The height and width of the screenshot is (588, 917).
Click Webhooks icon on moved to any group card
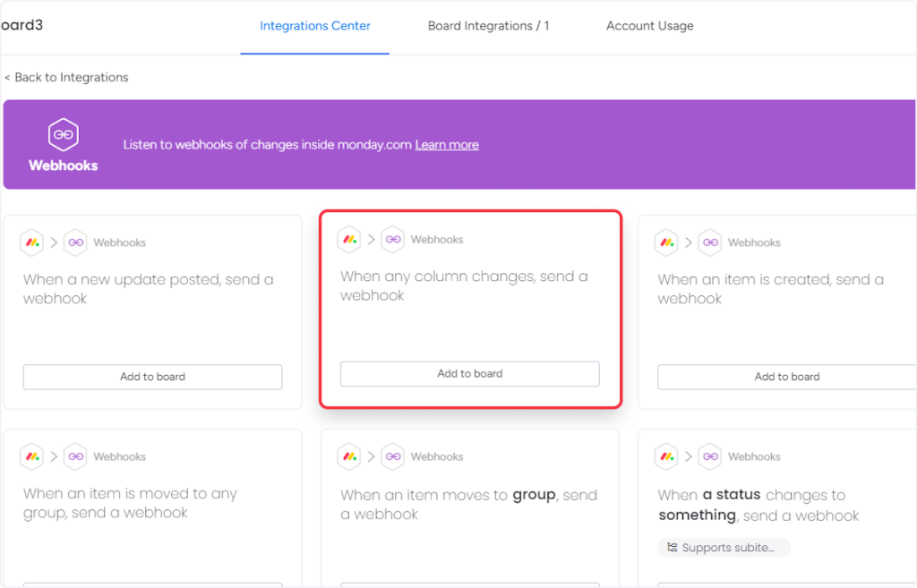pyautogui.click(x=75, y=456)
